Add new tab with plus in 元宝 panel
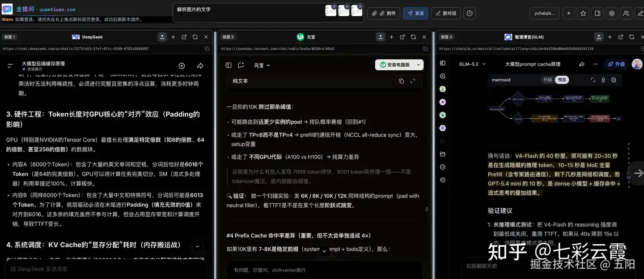Screen dimensions: 644x279 pos(391,37)
